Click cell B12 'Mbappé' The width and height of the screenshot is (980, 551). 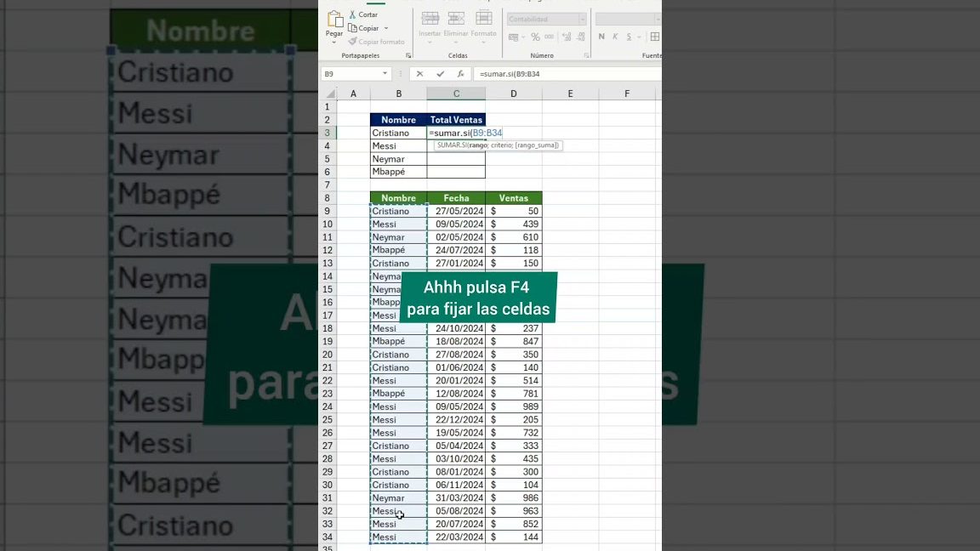[398, 250]
